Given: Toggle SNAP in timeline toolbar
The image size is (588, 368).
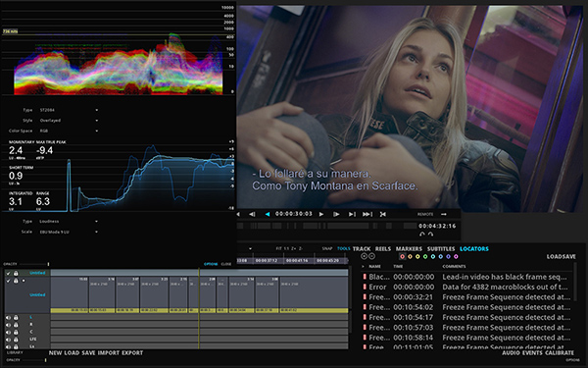Looking at the screenshot, I should point(327,248).
